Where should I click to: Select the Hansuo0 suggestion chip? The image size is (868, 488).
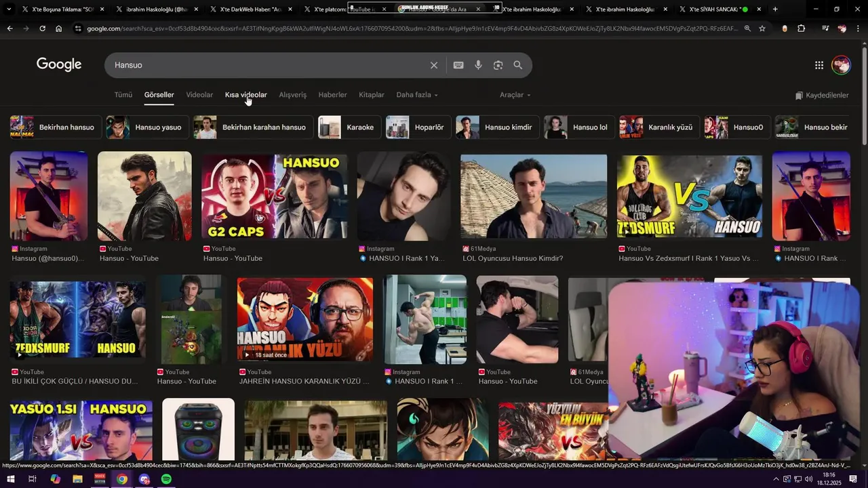(738, 127)
